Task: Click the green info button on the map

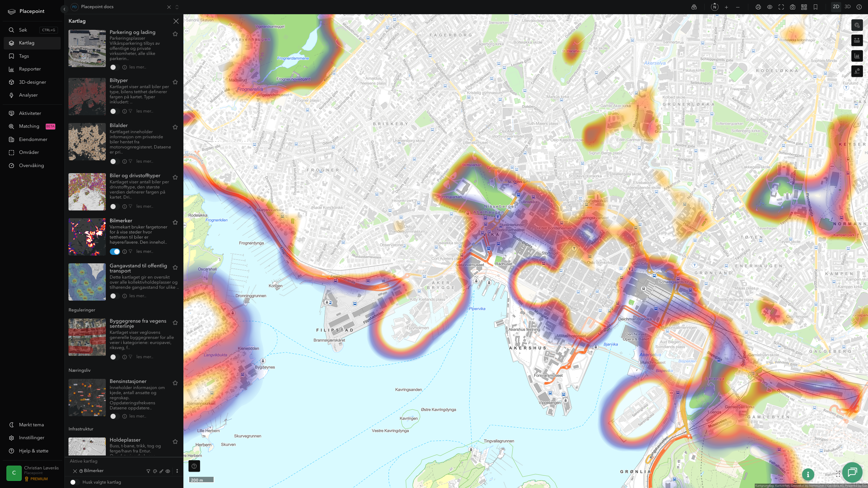Action: coord(808,474)
